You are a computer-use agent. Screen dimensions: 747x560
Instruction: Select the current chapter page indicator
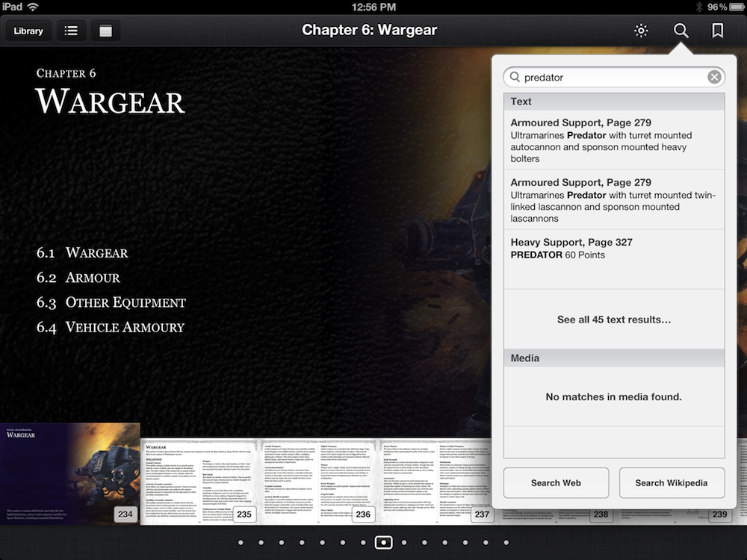tap(383, 542)
